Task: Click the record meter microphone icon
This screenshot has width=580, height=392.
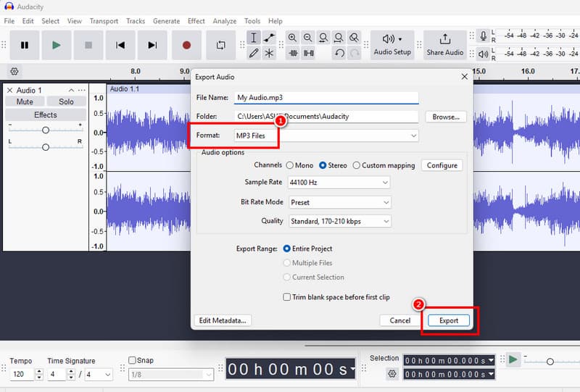Action: [483, 36]
